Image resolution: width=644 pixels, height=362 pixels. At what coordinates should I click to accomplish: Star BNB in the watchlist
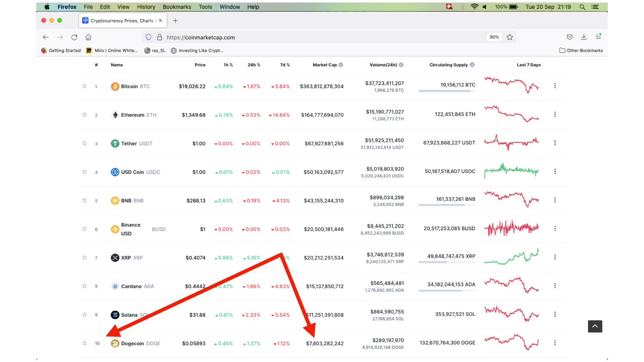coord(85,200)
